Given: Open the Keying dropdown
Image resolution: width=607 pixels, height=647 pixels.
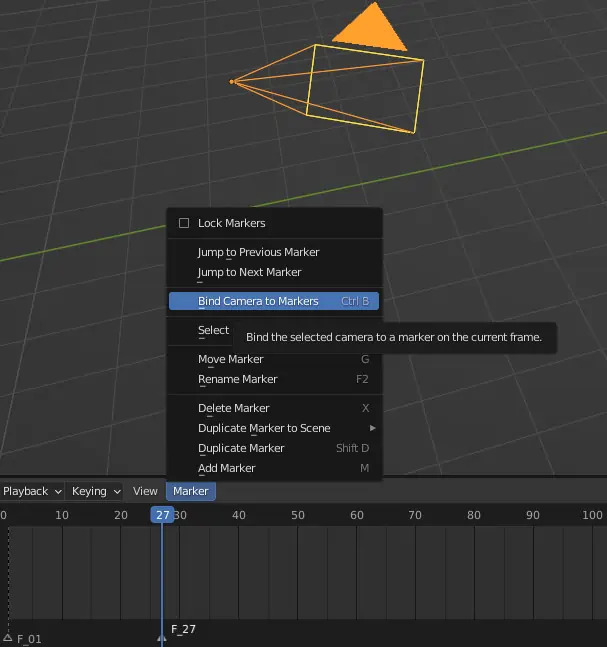Looking at the screenshot, I should coord(96,491).
